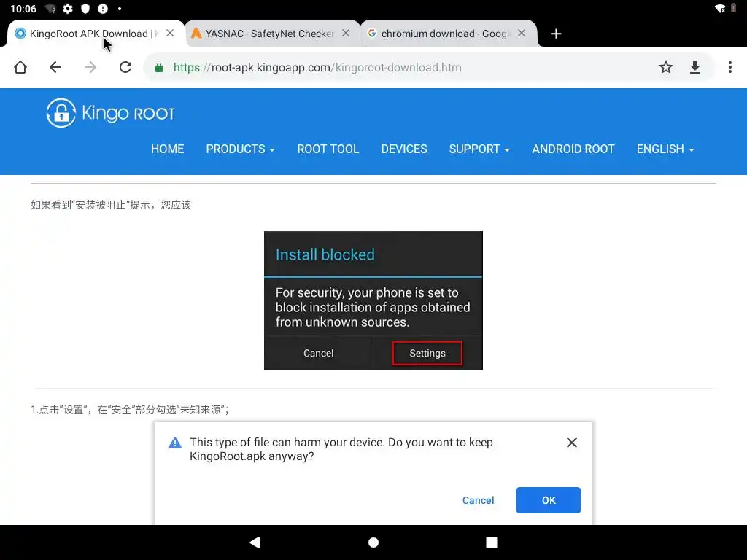Screen dimensions: 747x560
Task: Click the Wi-Fi question mark icon beside the clock
Action: (50, 9)
